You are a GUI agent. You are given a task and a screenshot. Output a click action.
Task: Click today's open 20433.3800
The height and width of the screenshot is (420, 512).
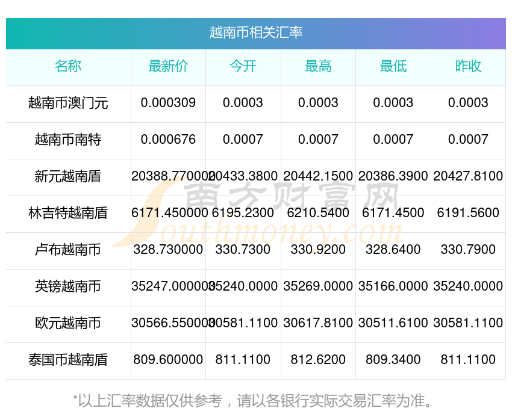(x=244, y=176)
